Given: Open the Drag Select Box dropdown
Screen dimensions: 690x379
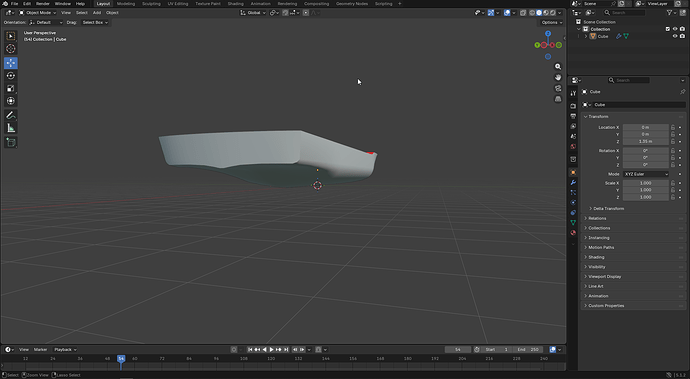Looking at the screenshot, I should (95, 22).
